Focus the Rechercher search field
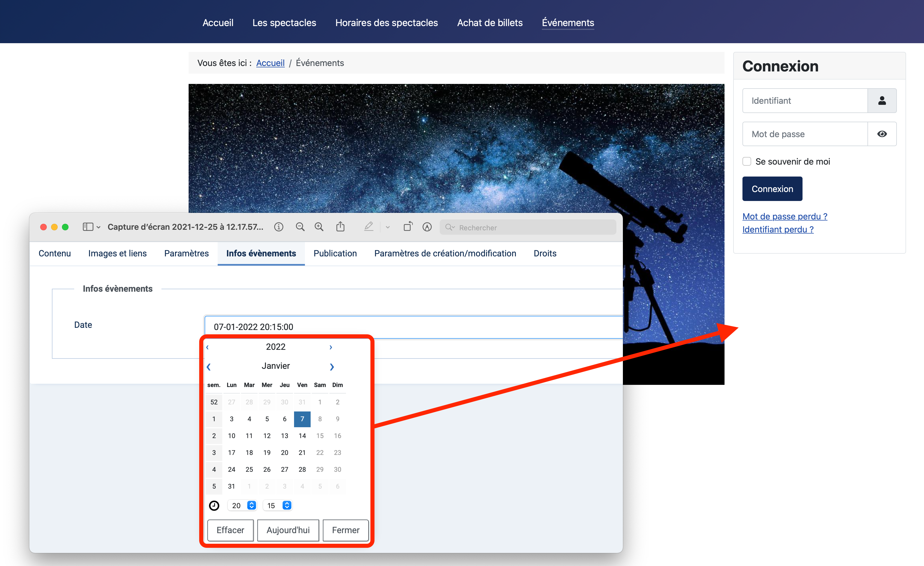 pos(527,227)
